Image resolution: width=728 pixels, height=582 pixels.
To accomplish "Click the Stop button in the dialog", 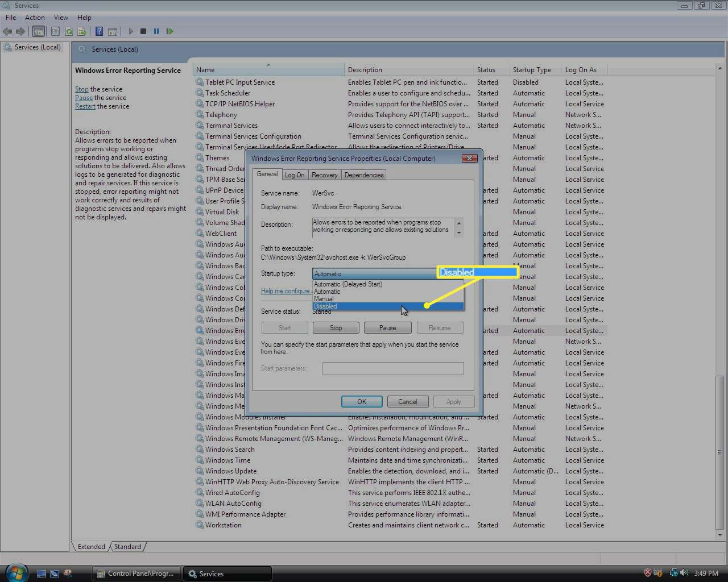I will click(336, 328).
